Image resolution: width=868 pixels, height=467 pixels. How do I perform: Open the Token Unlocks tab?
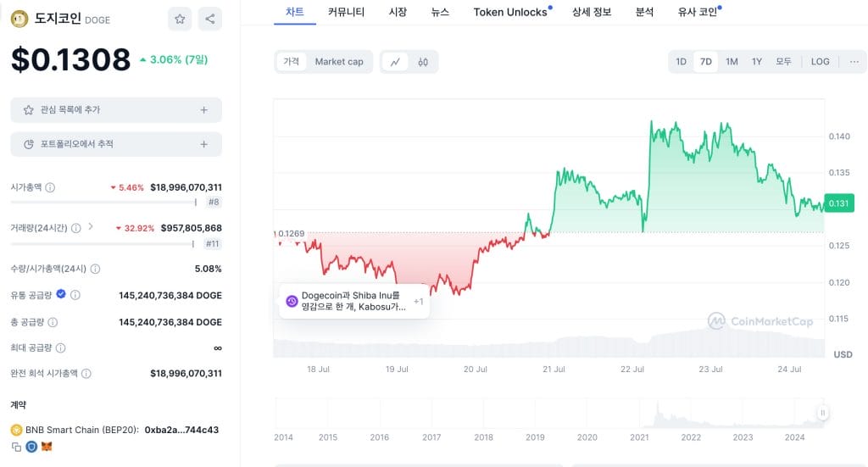pyautogui.click(x=510, y=12)
